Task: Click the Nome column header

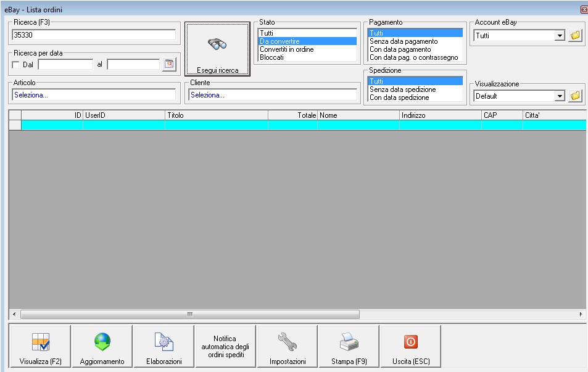Action: click(x=358, y=115)
